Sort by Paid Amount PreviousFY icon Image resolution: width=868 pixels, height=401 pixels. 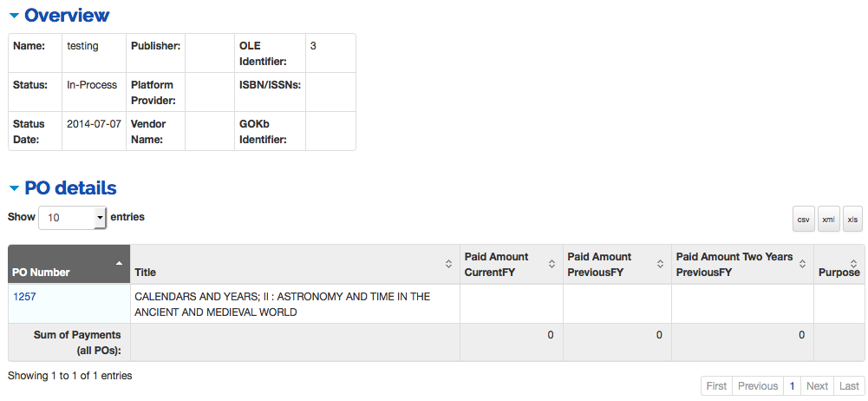pos(661,264)
